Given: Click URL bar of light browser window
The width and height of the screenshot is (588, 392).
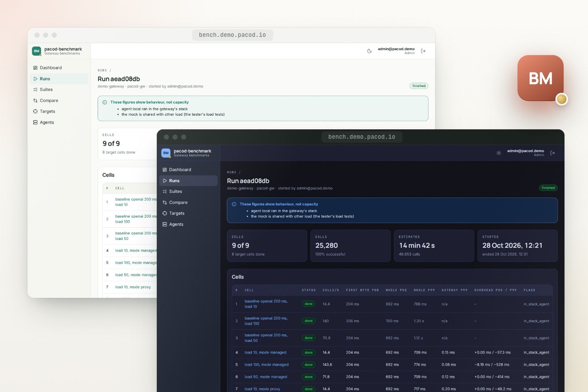Looking at the screenshot, I should (232, 35).
